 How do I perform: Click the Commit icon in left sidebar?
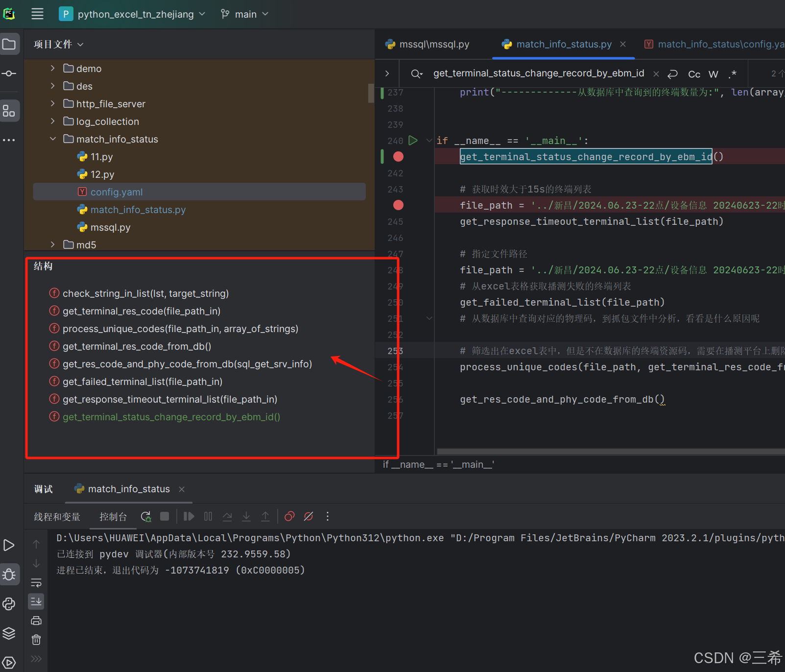[x=10, y=73]
